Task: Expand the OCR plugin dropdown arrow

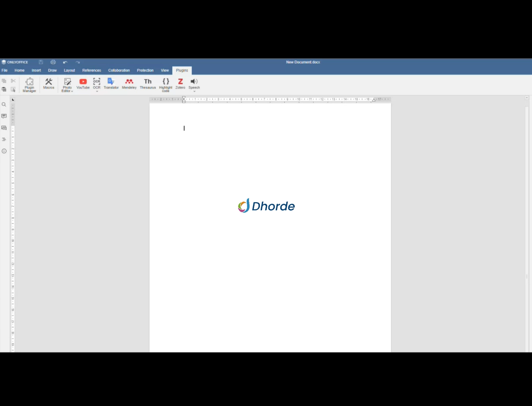Action: coord(97,92)
